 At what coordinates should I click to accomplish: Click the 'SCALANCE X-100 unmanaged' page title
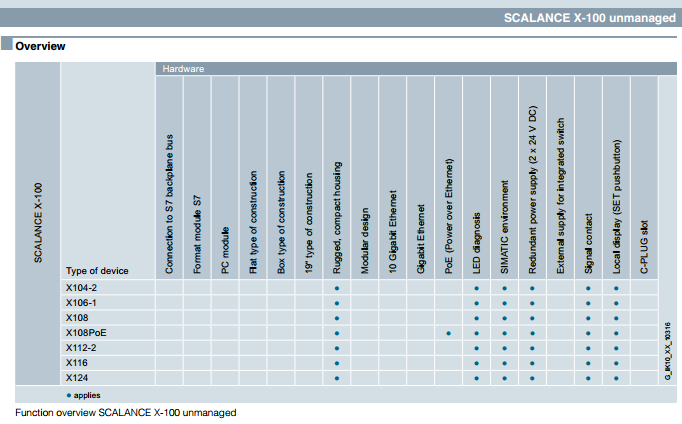click(588, 19)
